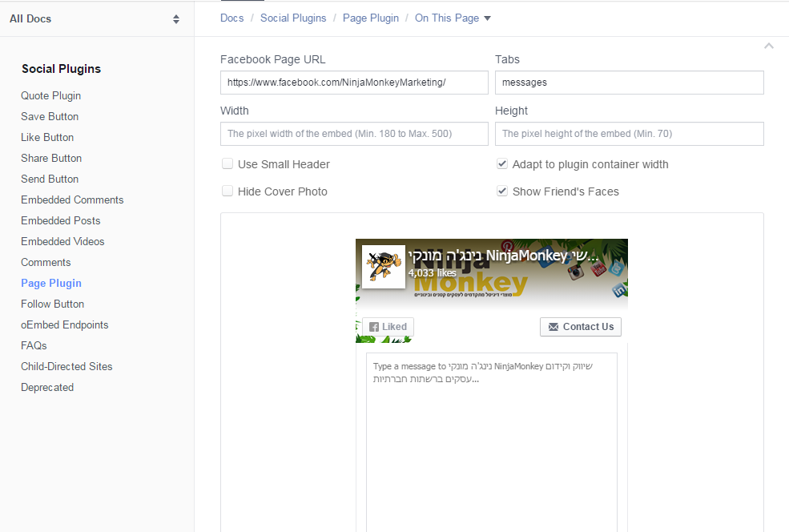Screen dimensions: 789x532
Task: Uncheck Show Friend's Faces option
Action: (502, 191)
